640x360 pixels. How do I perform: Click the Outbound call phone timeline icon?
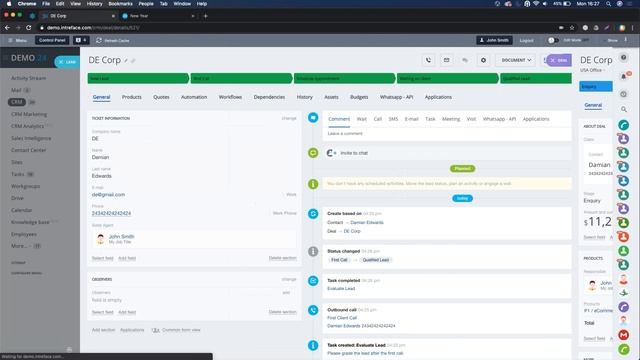[x=313, y=310]
